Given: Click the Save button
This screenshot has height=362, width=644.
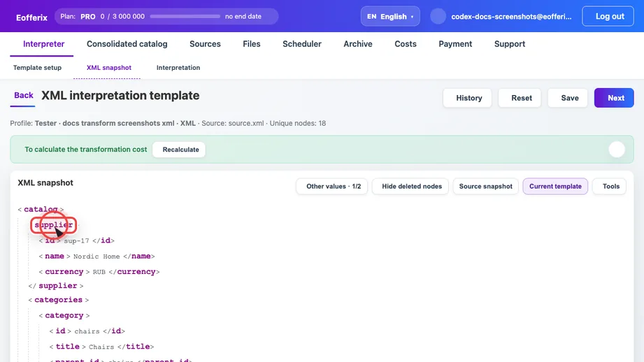Looking at the screenshot, I should pos(568,98).
